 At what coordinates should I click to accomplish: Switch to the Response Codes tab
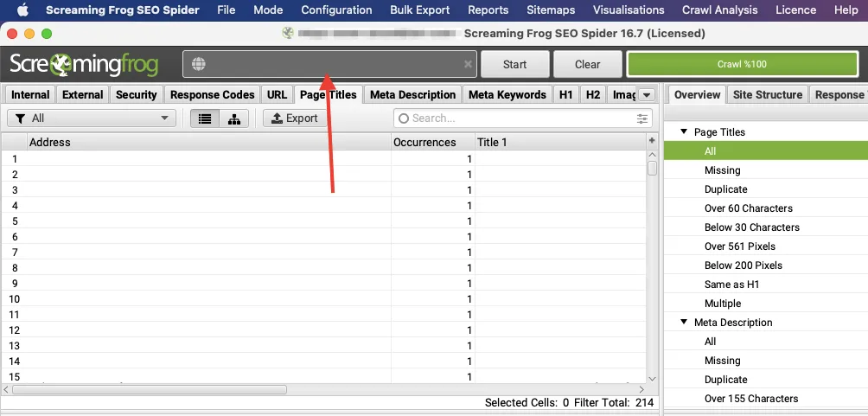(212, 95)
